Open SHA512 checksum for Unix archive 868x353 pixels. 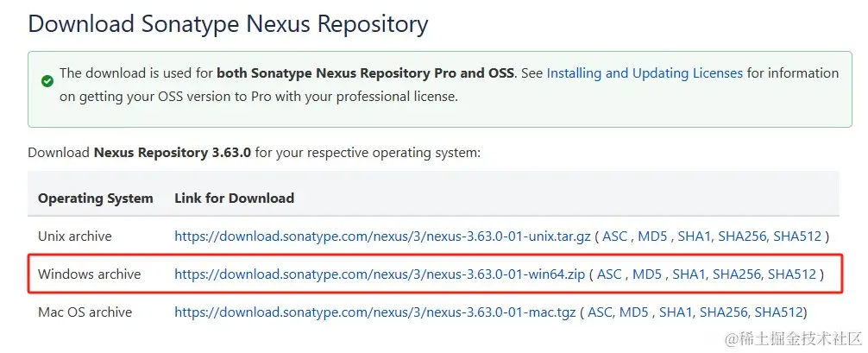[797, 236]
